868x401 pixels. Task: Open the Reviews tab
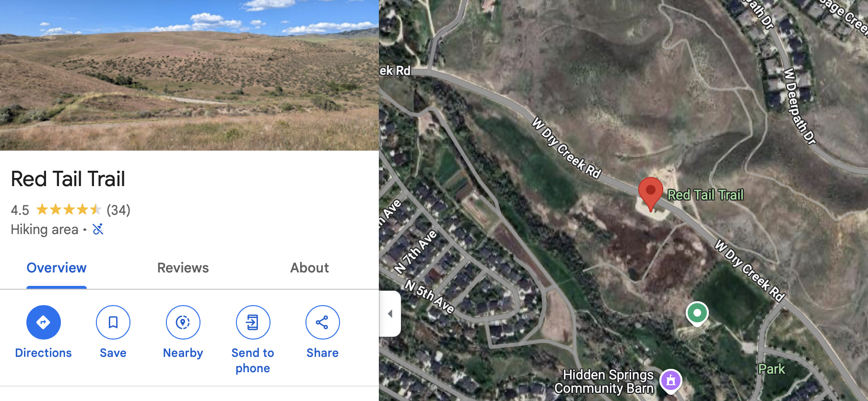tap(183, 268)
